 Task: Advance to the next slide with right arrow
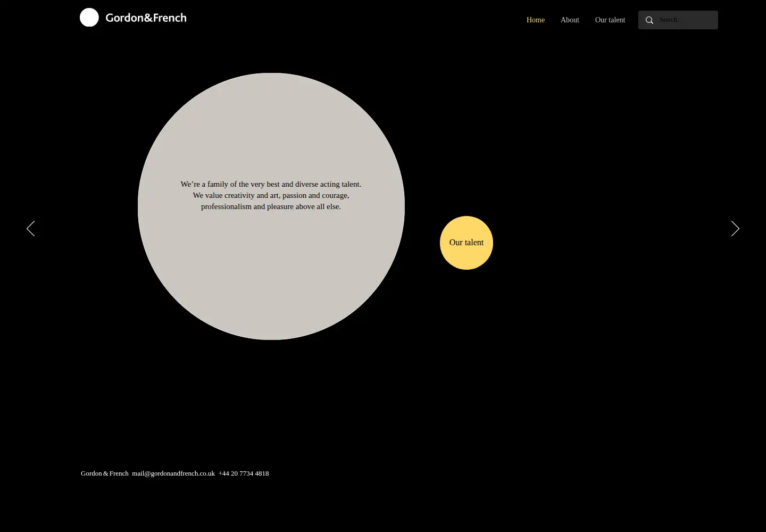[x=735, y=229]
